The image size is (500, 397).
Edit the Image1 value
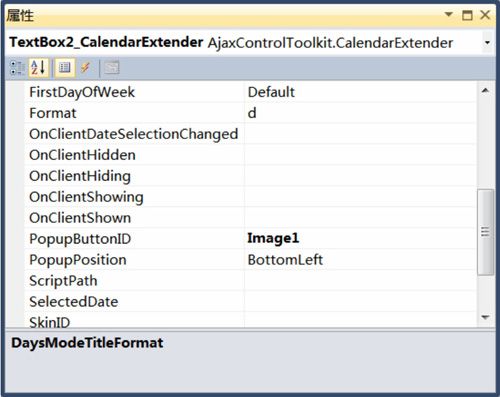click(x=273, y=238)
